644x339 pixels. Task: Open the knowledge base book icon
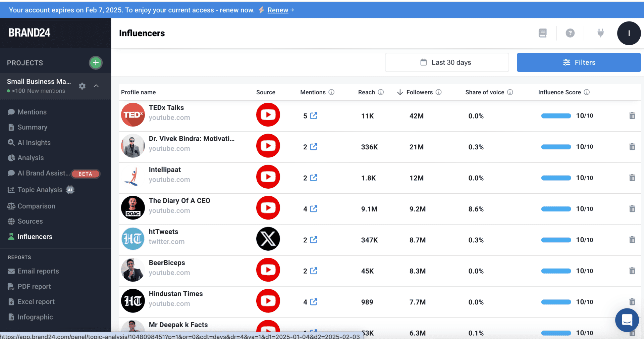click(542, 33)
